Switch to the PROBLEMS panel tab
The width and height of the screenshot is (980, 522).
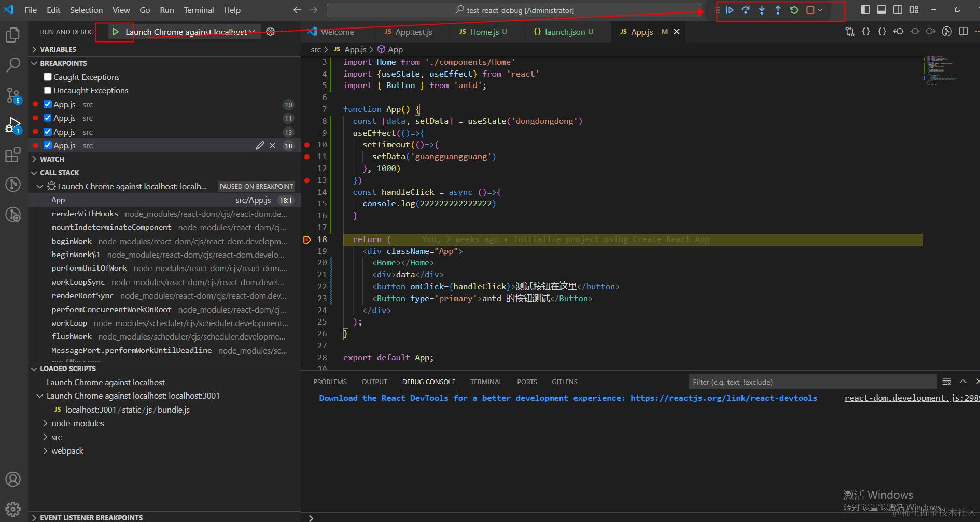(x=330, y=382)
